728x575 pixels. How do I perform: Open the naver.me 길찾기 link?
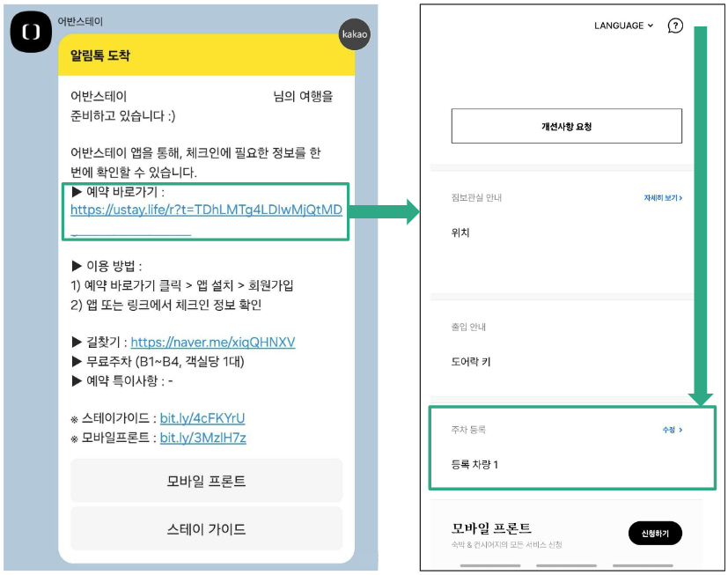(213, 343)
